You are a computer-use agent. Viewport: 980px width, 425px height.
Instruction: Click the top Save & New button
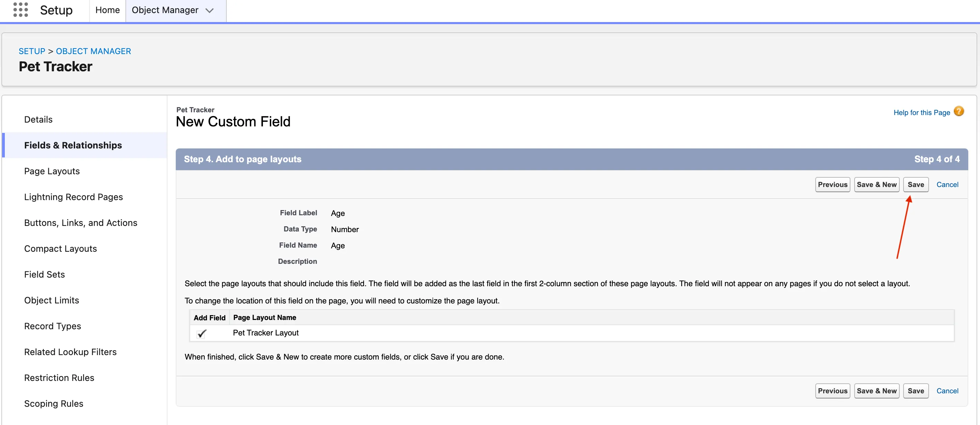[876, 184]
